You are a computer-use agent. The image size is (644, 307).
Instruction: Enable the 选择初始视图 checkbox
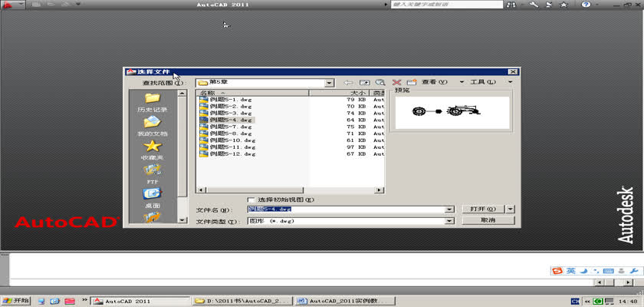point(251,200)
